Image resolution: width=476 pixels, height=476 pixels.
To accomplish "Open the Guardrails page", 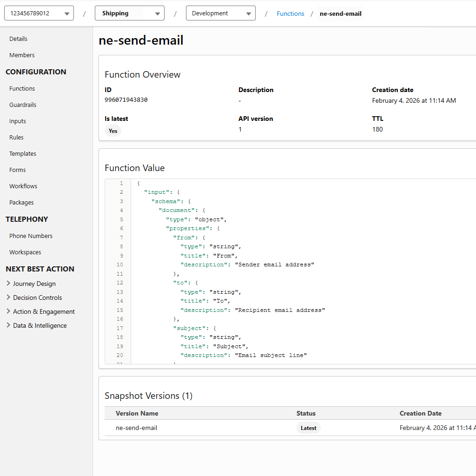I will click(x=23, y=105).
